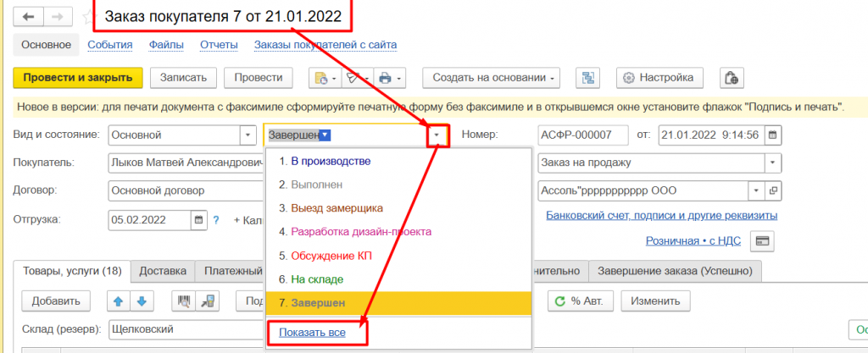868x353 pixels.
Task: Open the 'Завершение заказа (Успешно)' tab
Action: pyautogui.click(x=675, y=271)
